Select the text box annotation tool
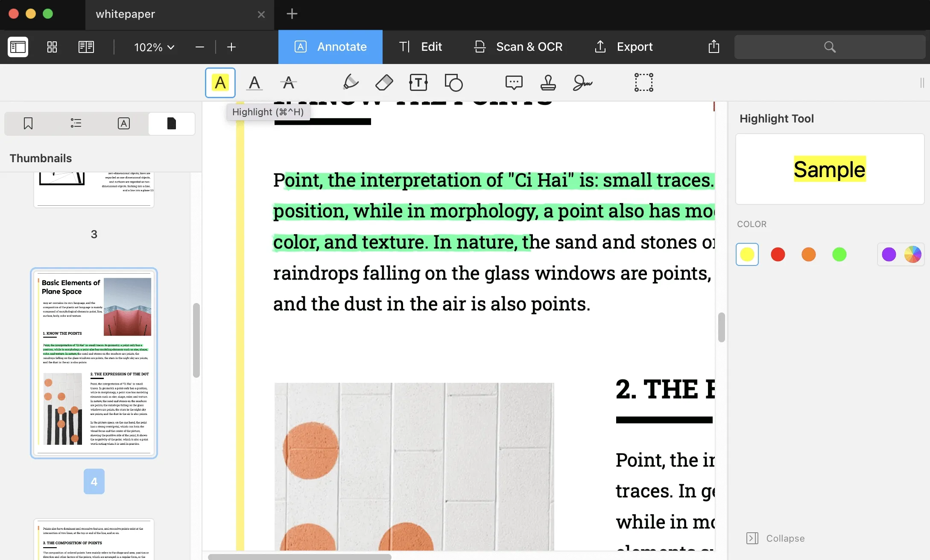This screenshot has height=560, width=930. [x=418, y=82]
